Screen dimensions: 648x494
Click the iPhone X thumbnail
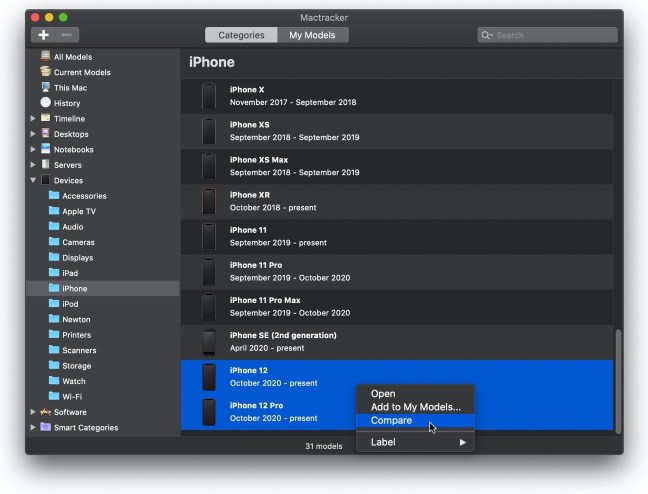[209, 96]
